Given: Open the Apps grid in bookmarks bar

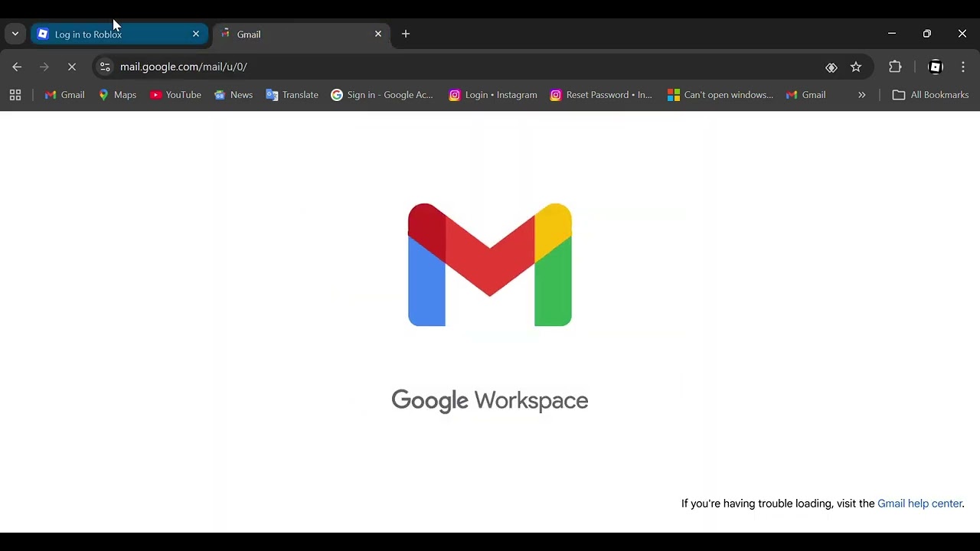Looking at the screenshot, I should [15, 95].
